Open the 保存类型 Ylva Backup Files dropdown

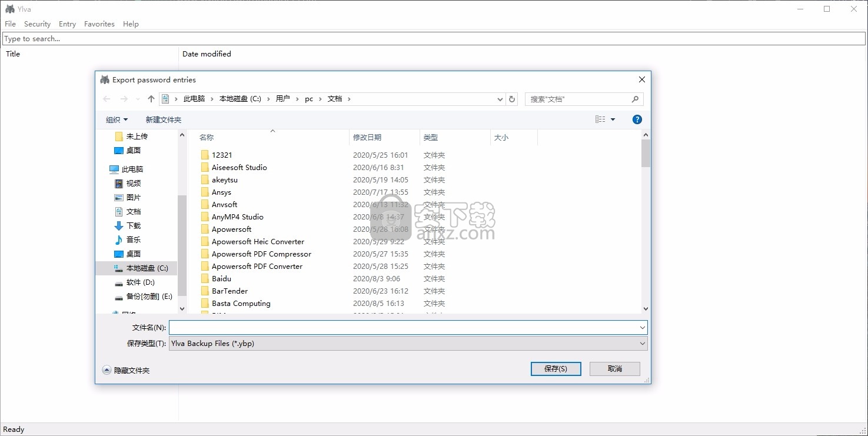[x=408, y=343]
